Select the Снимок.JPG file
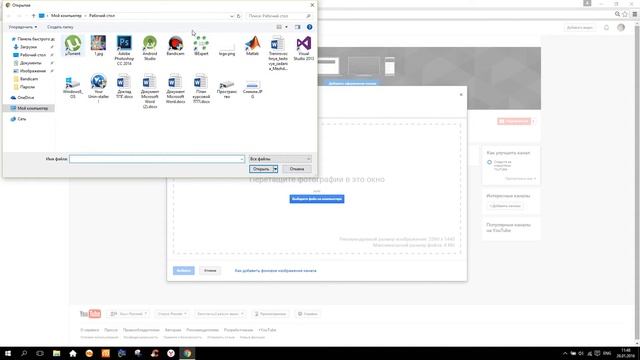This screenshot has height=360, width=640. (253, 89)
